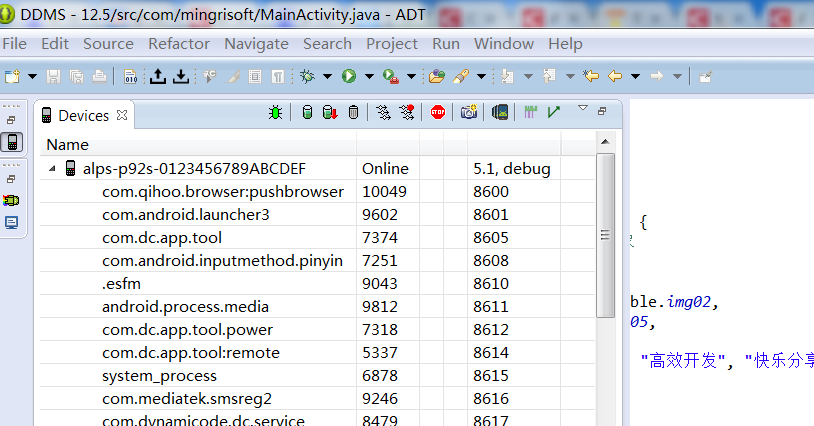This screenshot has width=814, height=426.
Task: Click the Save All toolbar icon
Action: pos(76,77)
